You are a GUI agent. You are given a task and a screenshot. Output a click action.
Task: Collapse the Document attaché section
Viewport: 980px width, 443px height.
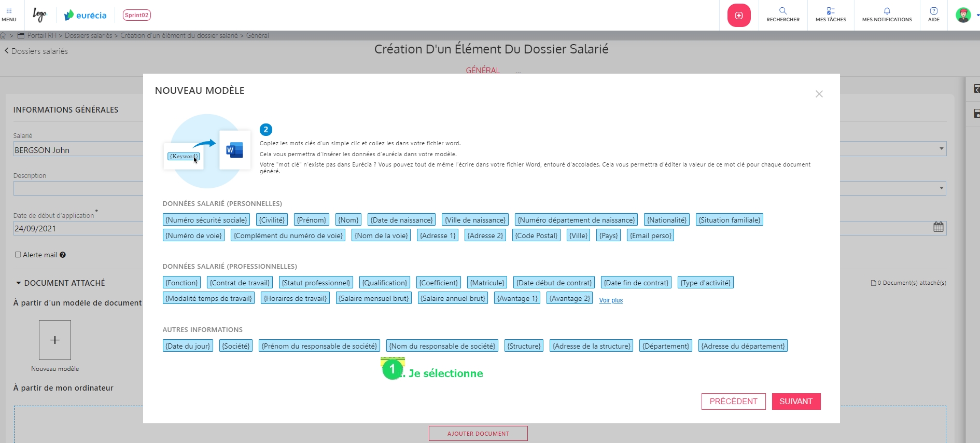coord(19,283)
